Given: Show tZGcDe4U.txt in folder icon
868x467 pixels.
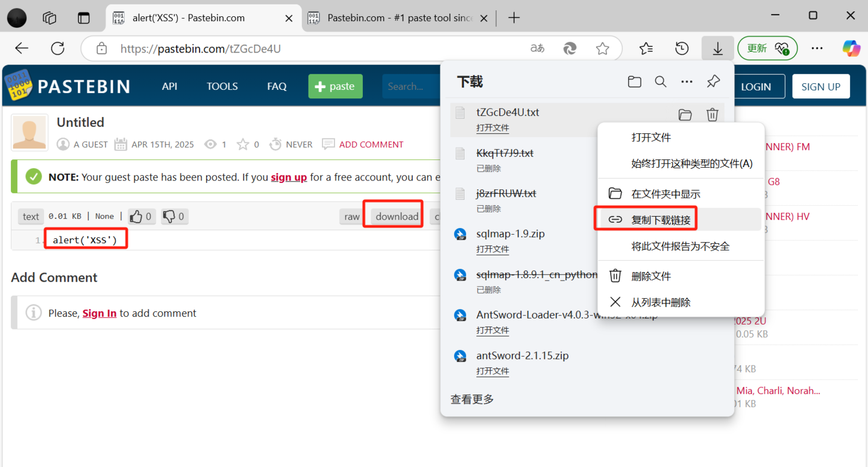Looking at the screenshot, I should pyautogui.click(x=685, y=115).
